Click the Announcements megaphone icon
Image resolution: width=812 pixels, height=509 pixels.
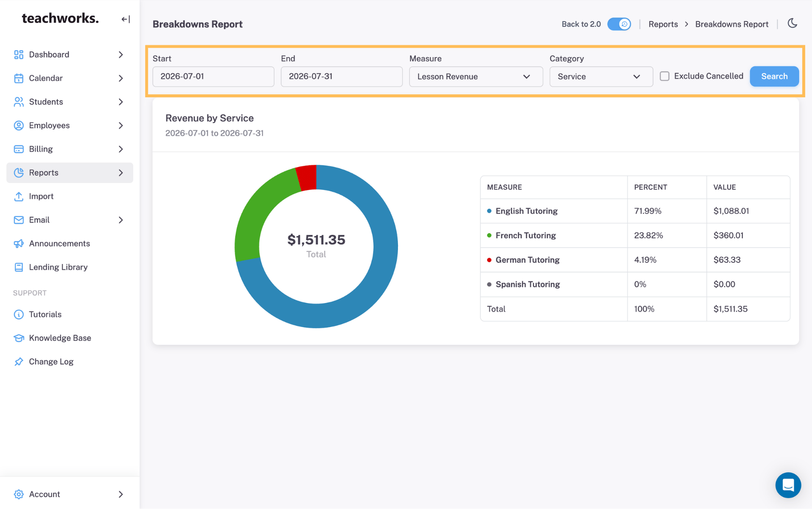click(x=19, y=244)
